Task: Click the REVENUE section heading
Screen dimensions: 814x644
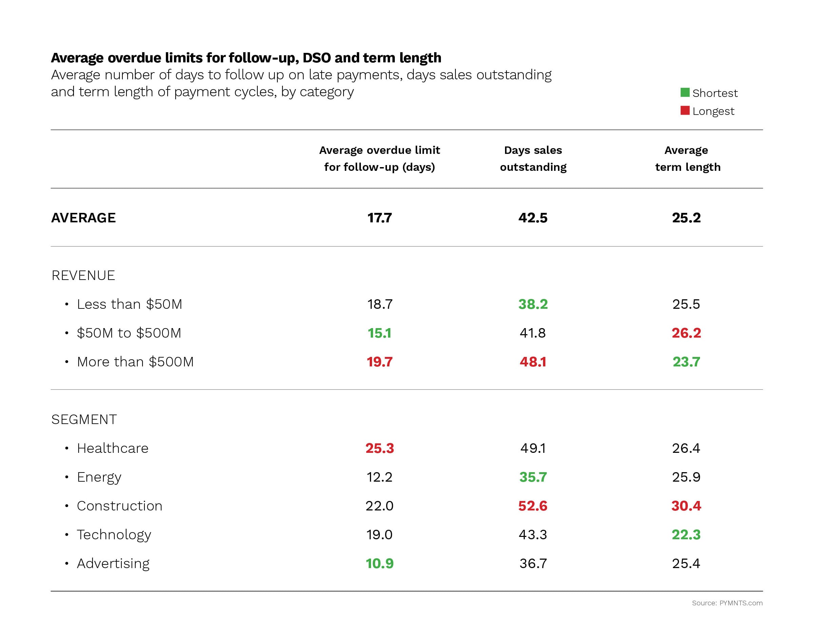Action: pos(83,276)
